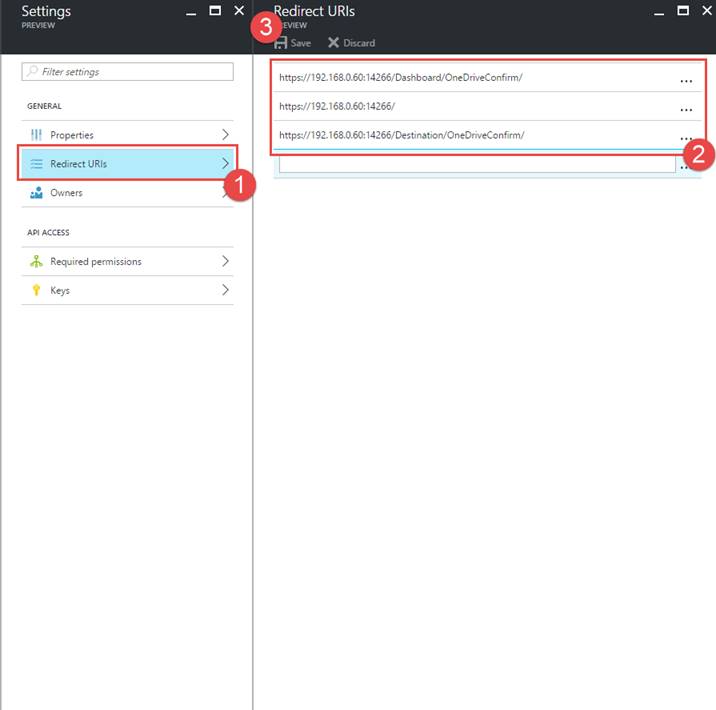This screenshot has height=710, width=716.
Task: Open ellipsis menu for the root 14266/ URI
Action: (686, 108)
